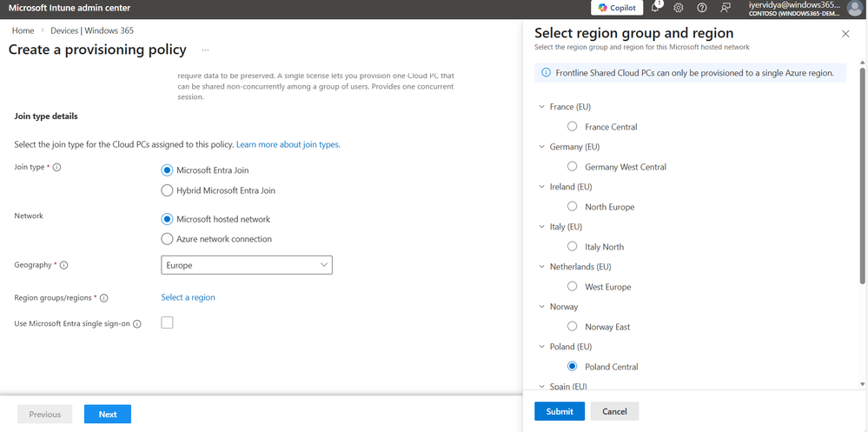Open the feedback person icon
This screenshot has height=432, width=868.
point(726,8)
